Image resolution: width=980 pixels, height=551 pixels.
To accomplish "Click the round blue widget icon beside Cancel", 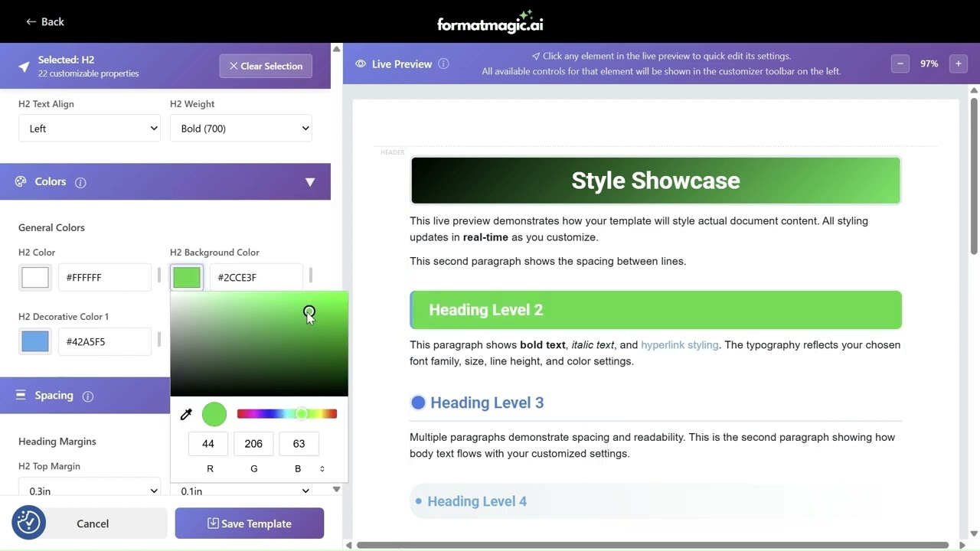I will tap(28, 523).
